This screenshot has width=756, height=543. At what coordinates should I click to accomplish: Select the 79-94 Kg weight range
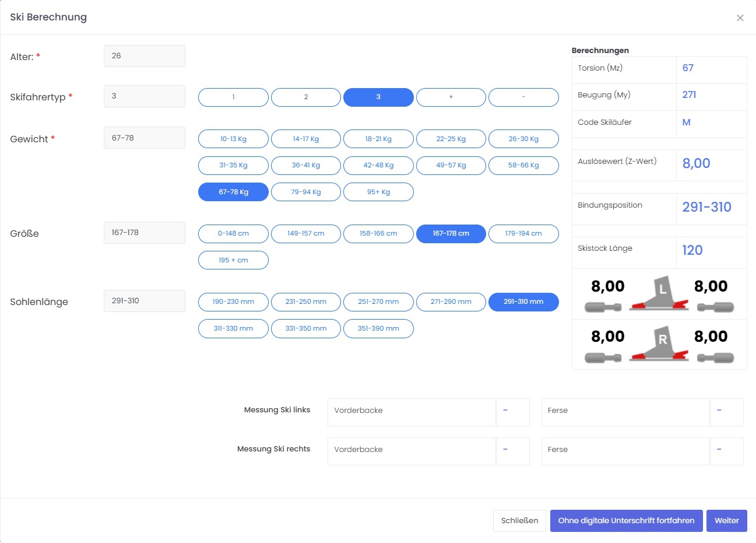305,192
